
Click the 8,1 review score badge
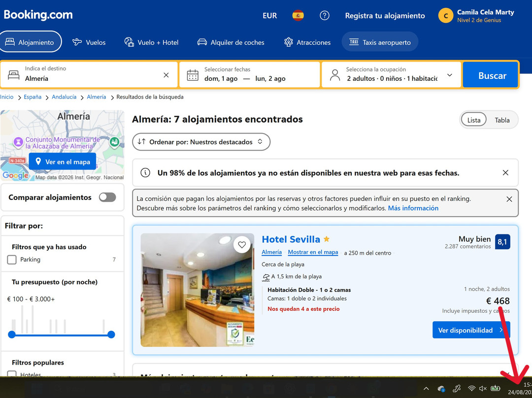click(x=502, y=242)
